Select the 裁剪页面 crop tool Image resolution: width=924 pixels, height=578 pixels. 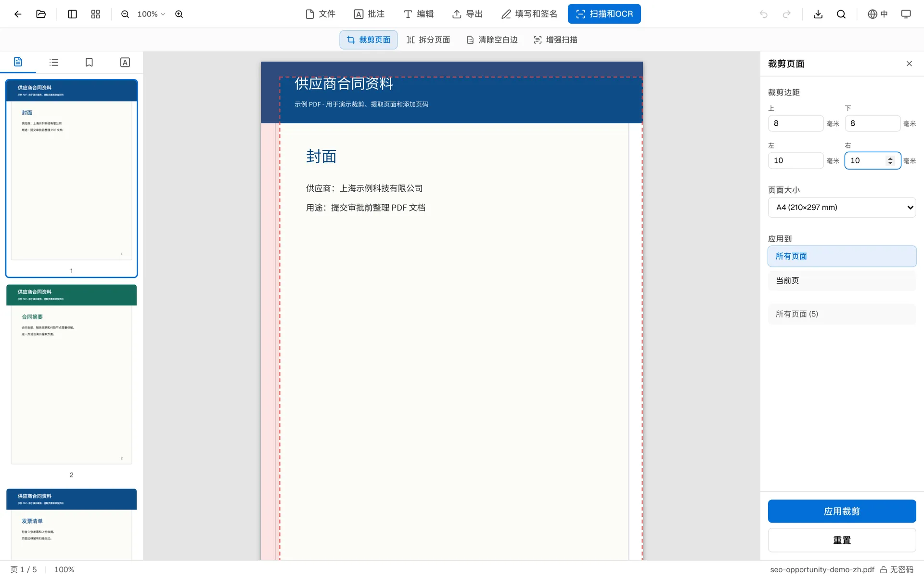coord(369,39)
